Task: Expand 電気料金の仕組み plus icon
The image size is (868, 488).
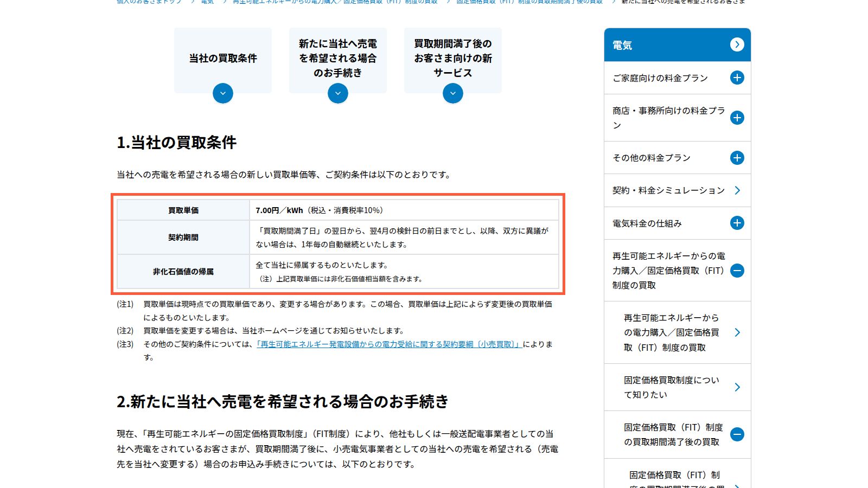Action: tap(737, 223)
